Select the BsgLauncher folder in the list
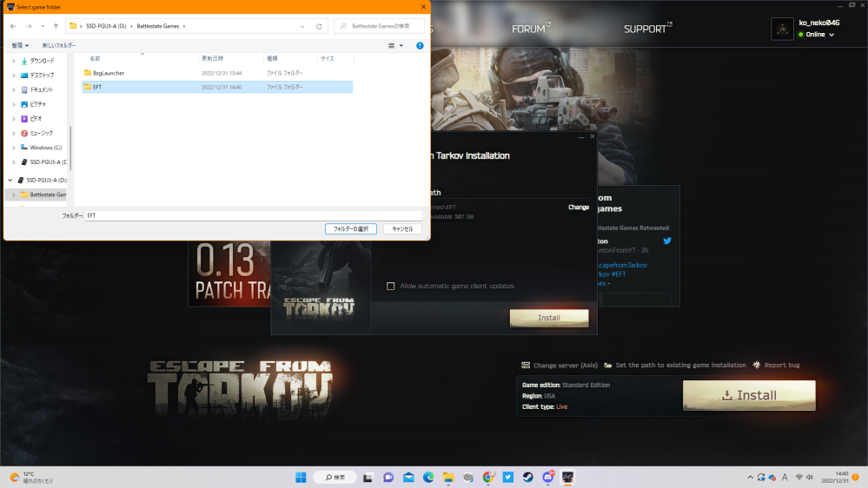This screenshot has width=868, height=488. (109, 73)
